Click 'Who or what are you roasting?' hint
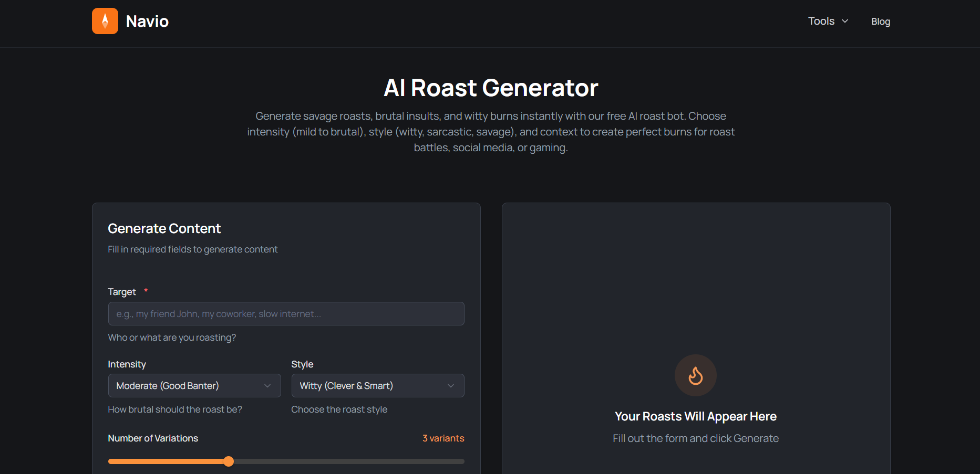Image resolution: width=980 pixels, height=474 pixels. point(172,338)
